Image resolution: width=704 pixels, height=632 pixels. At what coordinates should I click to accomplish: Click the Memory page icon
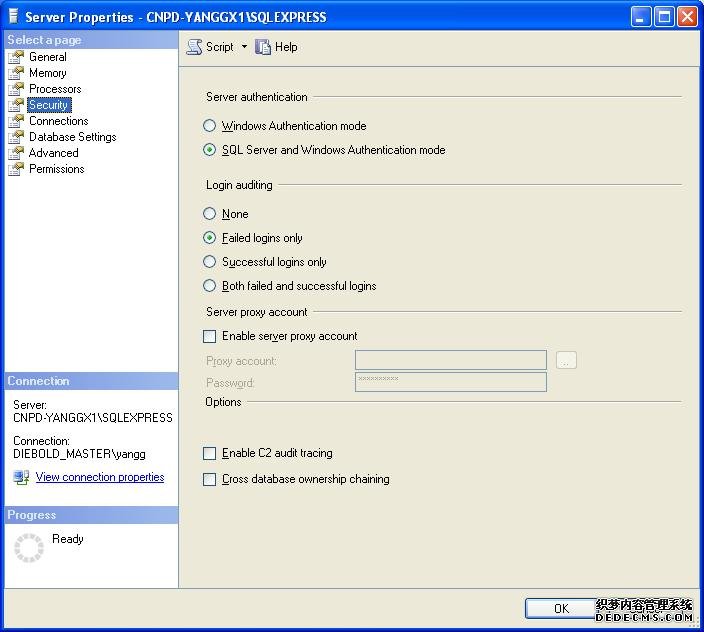coord(16,73)
